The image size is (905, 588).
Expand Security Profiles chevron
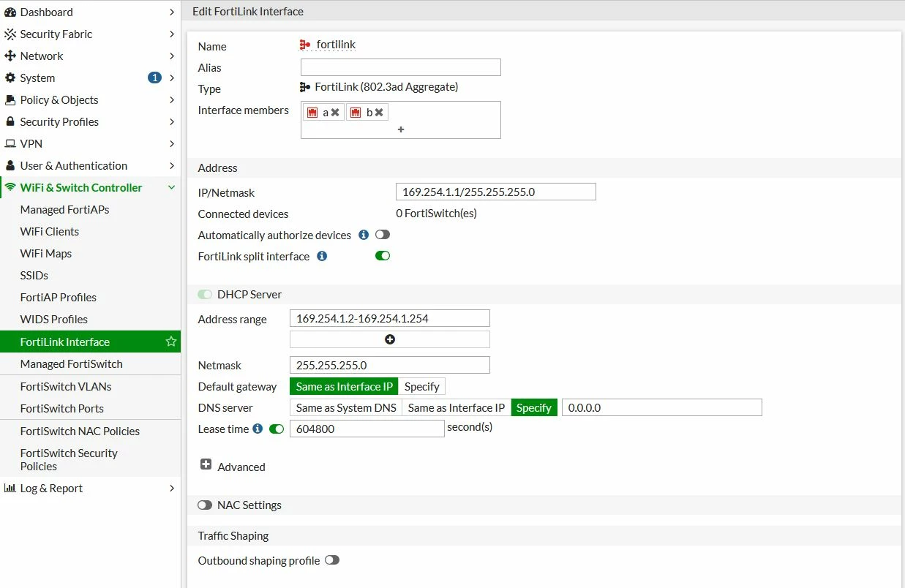click(171, 122)
